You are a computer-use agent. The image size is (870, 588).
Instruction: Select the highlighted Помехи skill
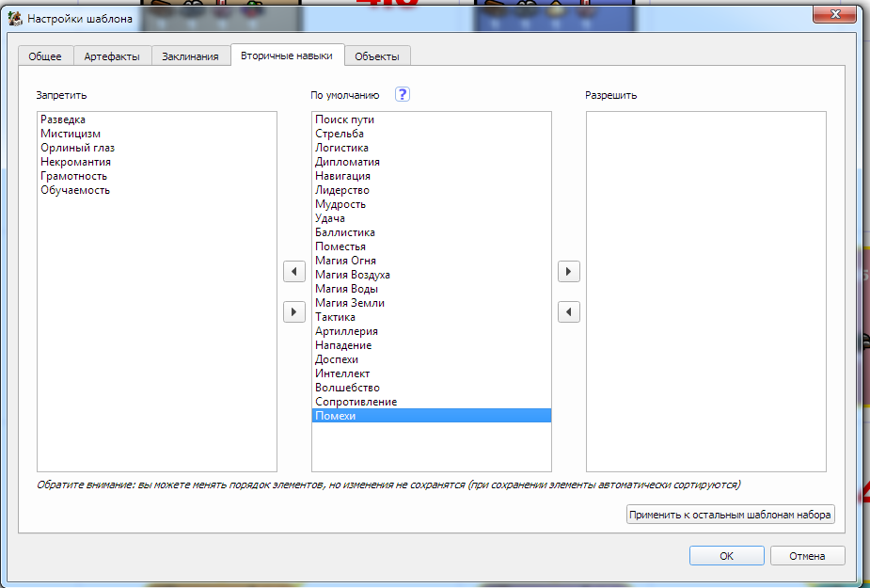[x=336, y=416]
